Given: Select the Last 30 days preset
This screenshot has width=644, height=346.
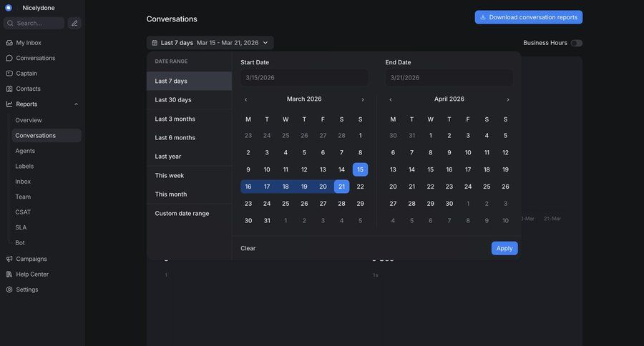Looking at the screenshot, I should pyautogui.click(x=189, y=100).
